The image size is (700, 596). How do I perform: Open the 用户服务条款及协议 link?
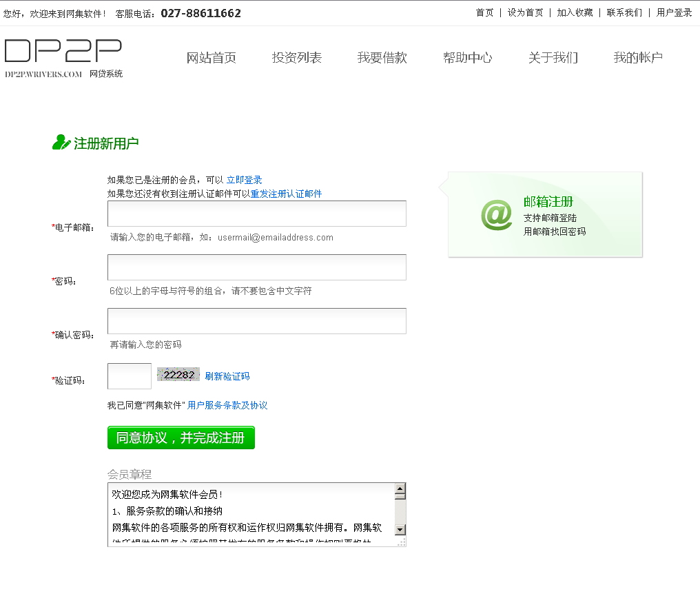point(227,405)
